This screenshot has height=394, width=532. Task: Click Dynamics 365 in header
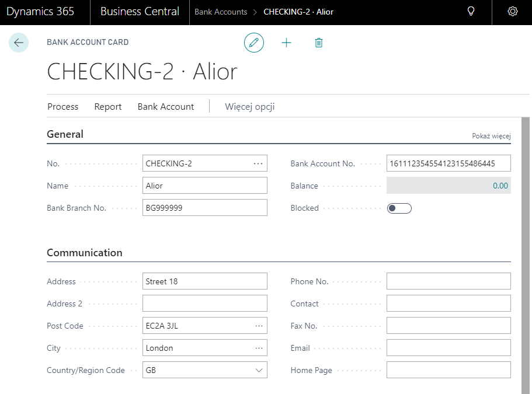pyautogui.click(x=40, y=12)
